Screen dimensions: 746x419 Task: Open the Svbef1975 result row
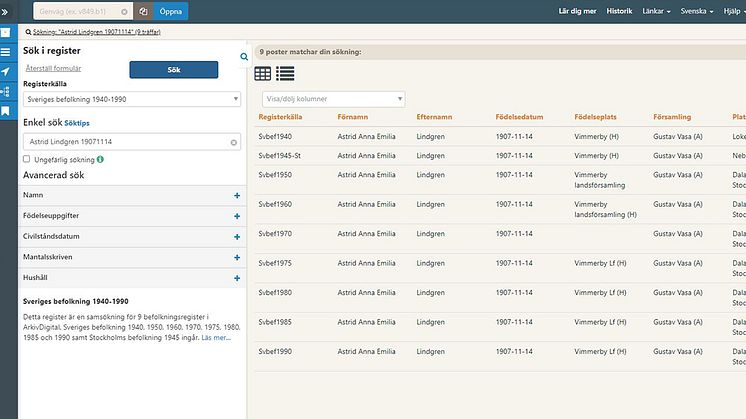point(500,268)
